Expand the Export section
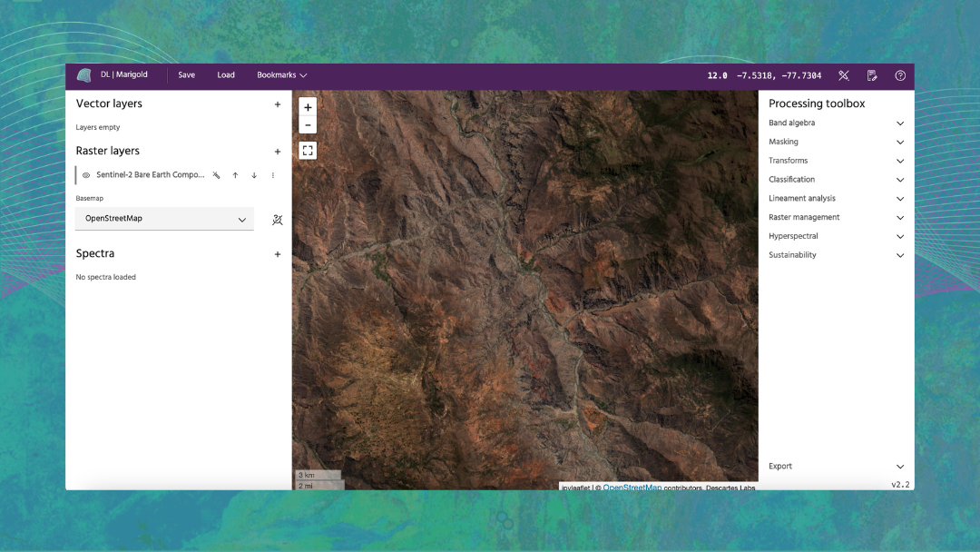980x552 pixels. coord(837,467)
